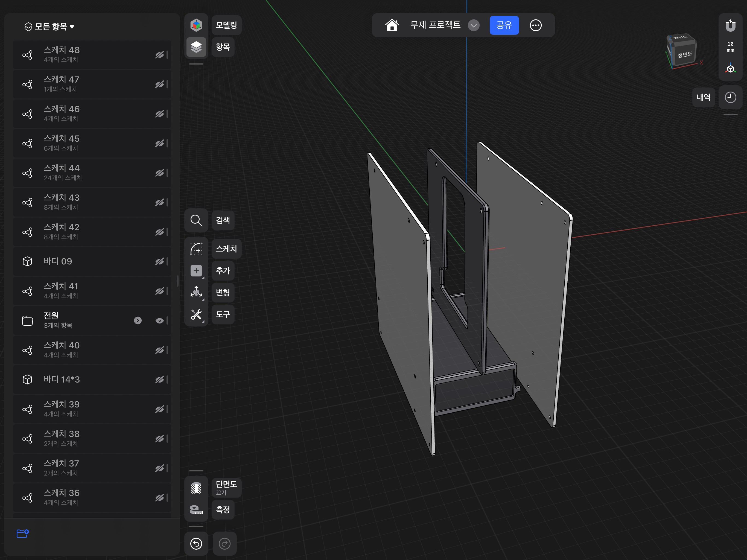747x560 pixels.
Task: Click the 전원 folder icon
Action: [x=27, y=320]
